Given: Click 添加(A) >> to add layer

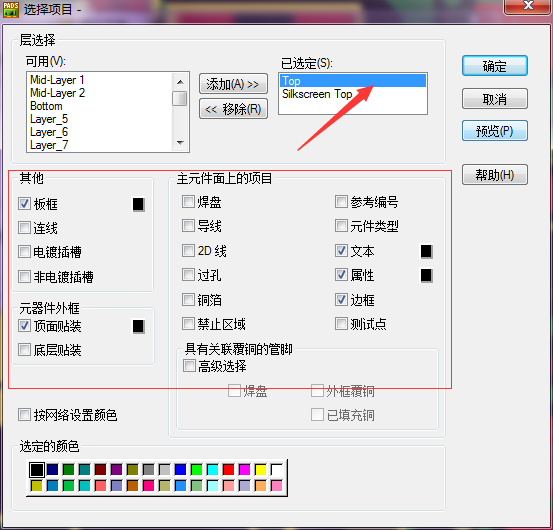Looking at the screenshot, I should pos(233,84).
